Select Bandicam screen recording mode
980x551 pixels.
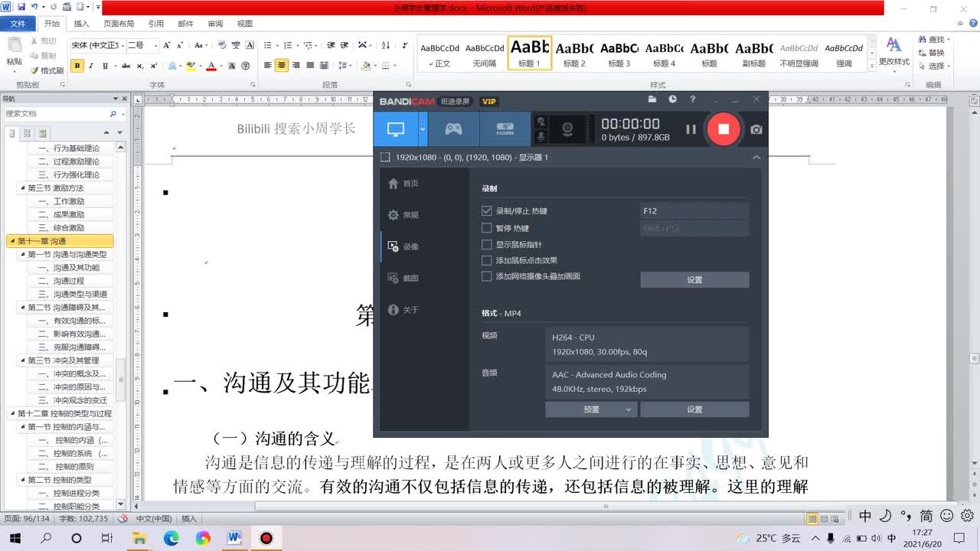coord(395,129)
